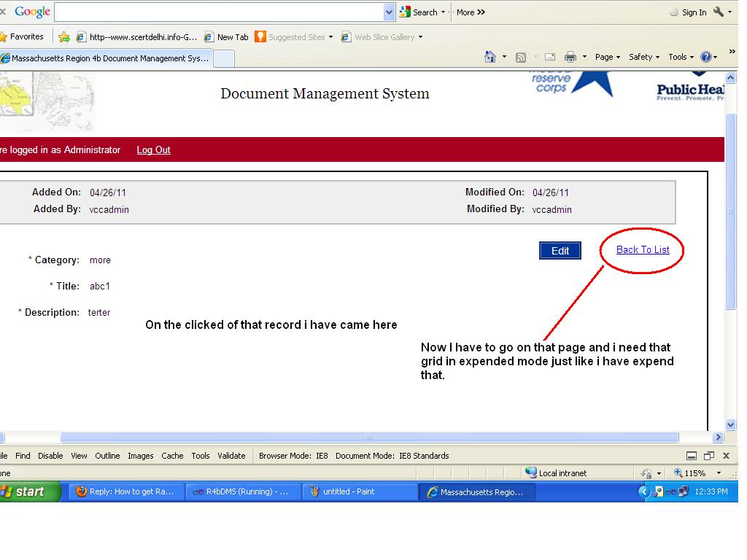Show More Google toolbar buttons
The height and width of the screenshot is (560, 747).
click(471, 12)
